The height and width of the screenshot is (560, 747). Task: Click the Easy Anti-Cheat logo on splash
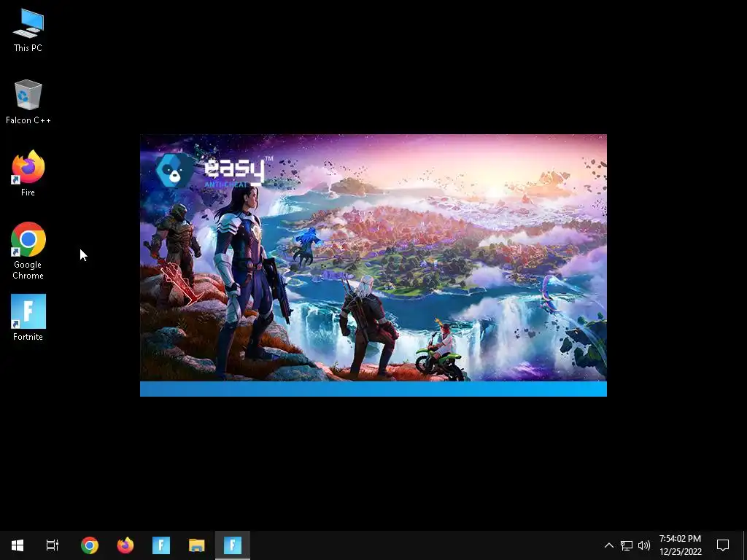click(214, 170)
